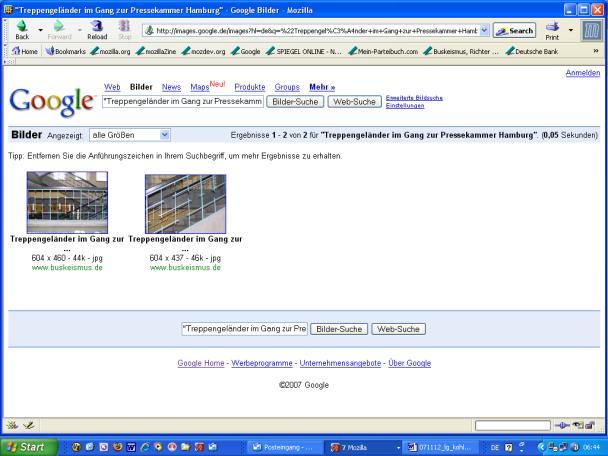Screen dimensions: 608x456
Task: Switch to the Groups tab
Action: [287, 87]
